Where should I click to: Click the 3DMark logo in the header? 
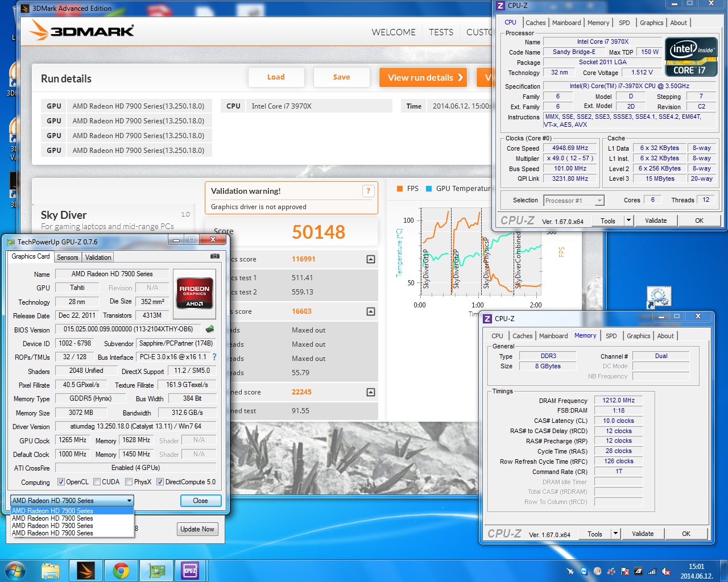[x=82, y=30]
